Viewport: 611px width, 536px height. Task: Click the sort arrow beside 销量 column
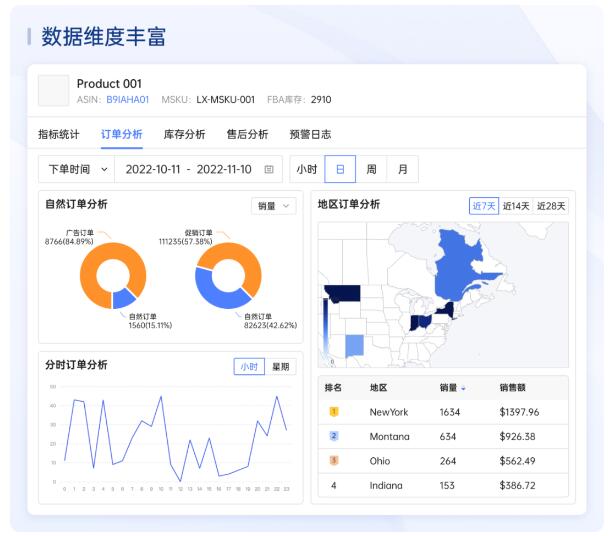tap(463, 388)
